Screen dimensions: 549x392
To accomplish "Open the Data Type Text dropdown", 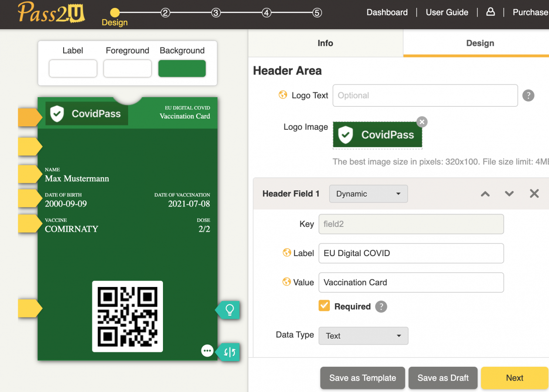I will click(363, 336).
